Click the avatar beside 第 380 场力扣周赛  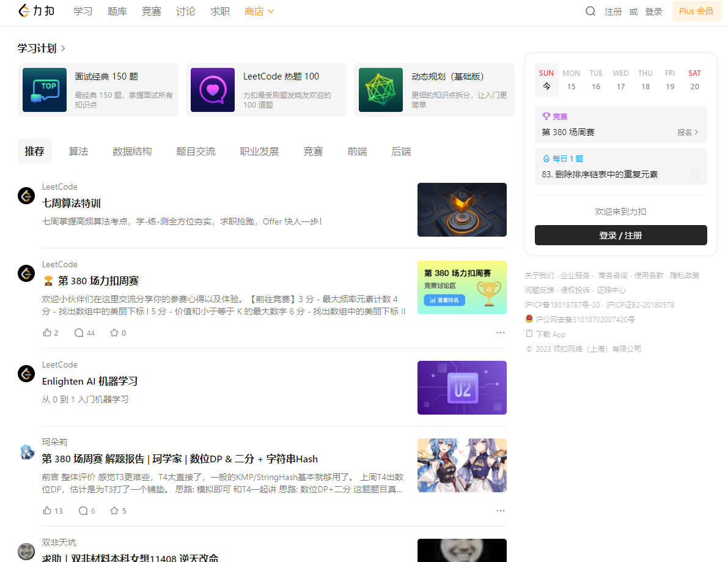26,273
